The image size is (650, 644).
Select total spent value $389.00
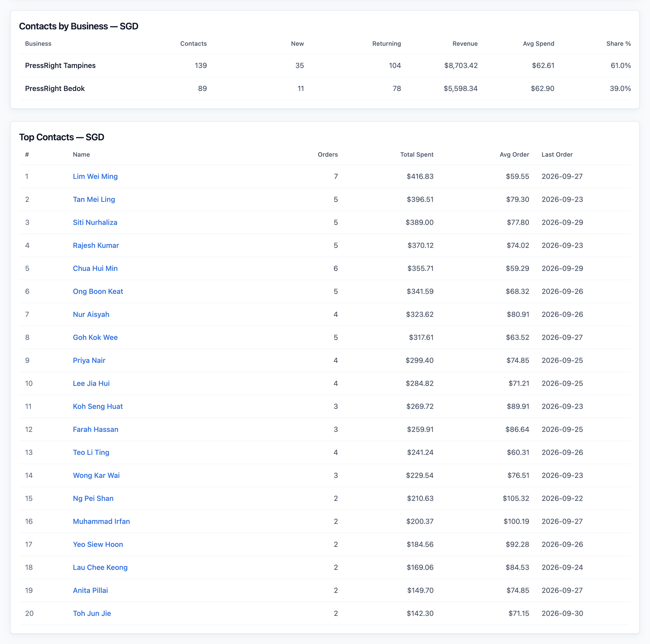point(420,222)
